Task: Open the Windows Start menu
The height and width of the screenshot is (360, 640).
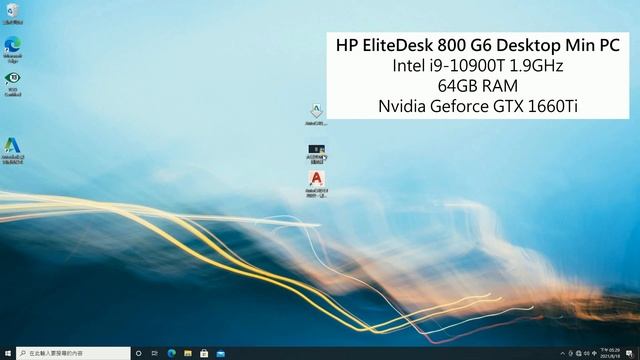Action: pos(8,353)
